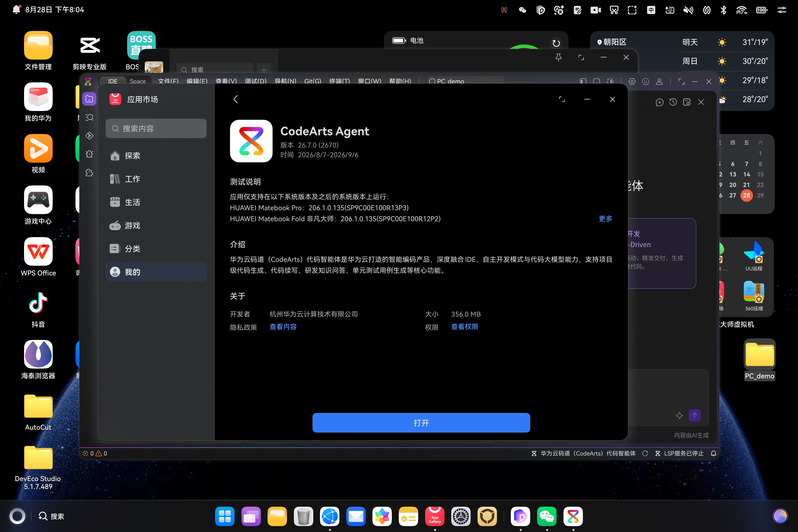798x532 pixels.
Task: Click the error and warning counts in status bar
Action: tap(95, 453)
